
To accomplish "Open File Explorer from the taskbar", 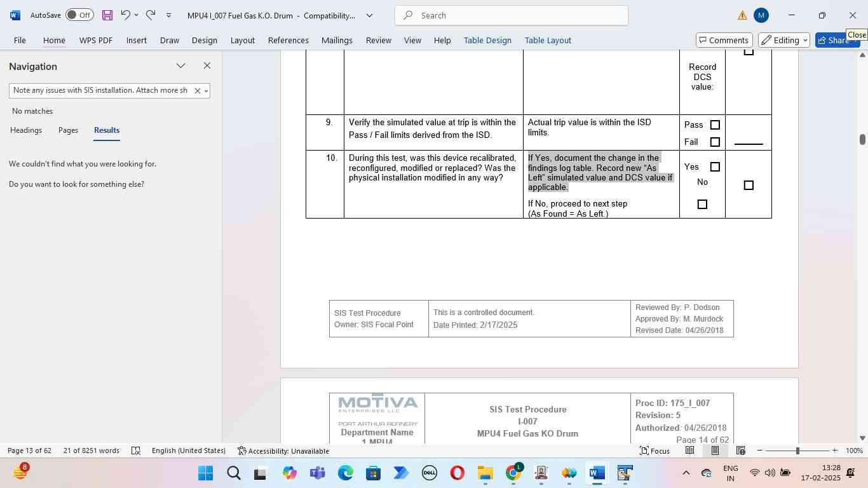I will [x=485, y=473].
